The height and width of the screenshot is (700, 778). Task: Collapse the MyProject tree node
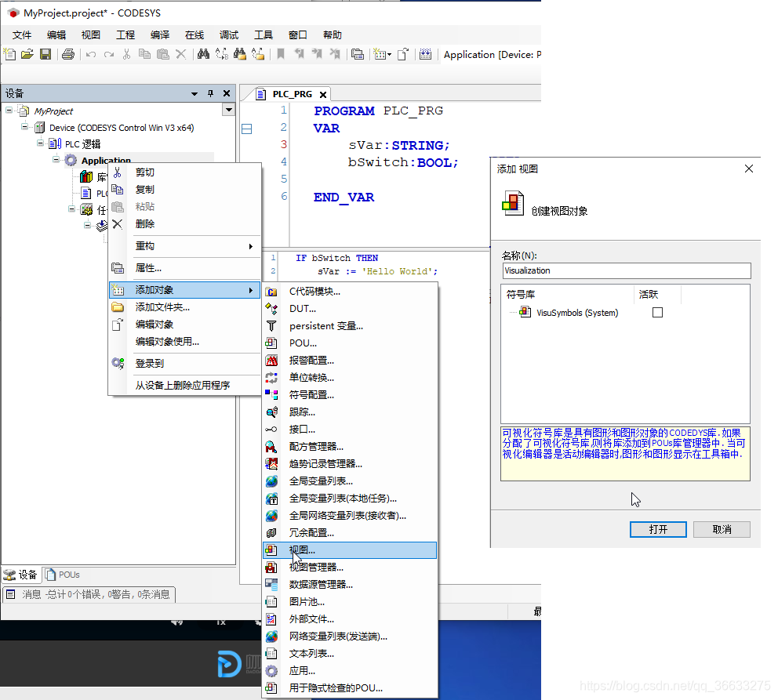point(9,110)
